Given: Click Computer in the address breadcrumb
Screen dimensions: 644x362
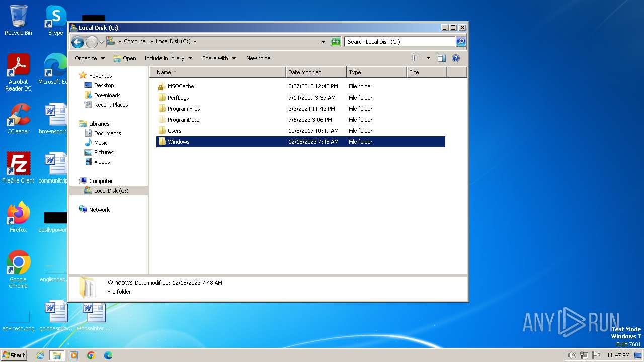Looking at the screenshot, I should tap(135, 42).
